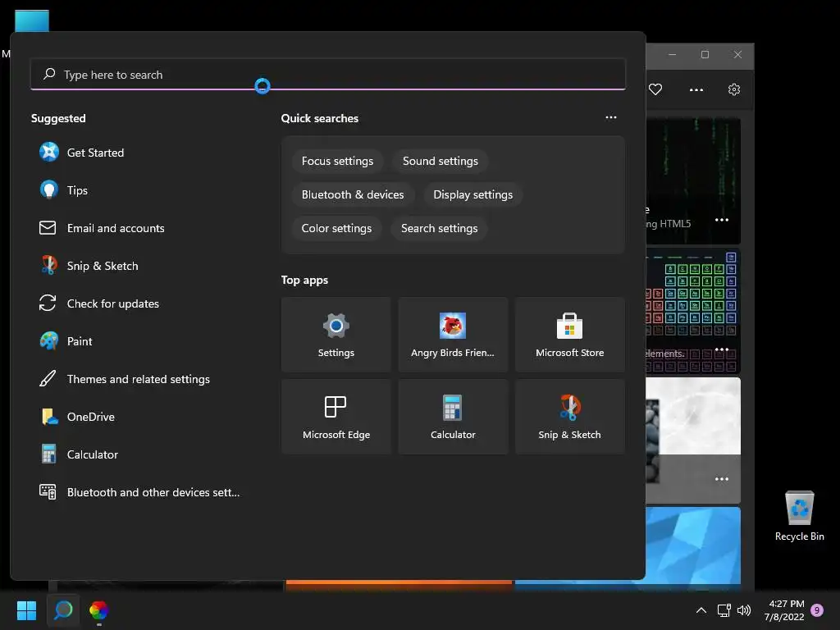Open options for the periodic elements wallpaper card
Screen dimensions: 840x630
722,349
